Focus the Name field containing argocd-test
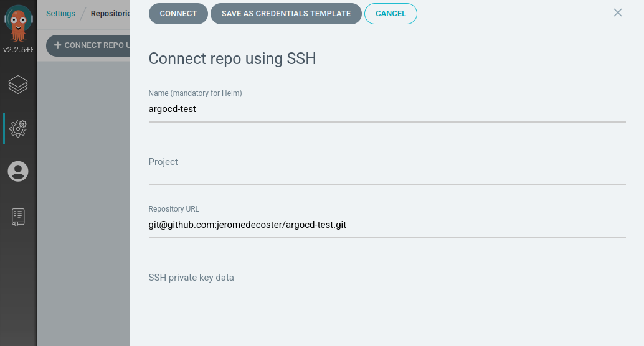The height and width of the screenshot is (346, 644). coord(386,110)
